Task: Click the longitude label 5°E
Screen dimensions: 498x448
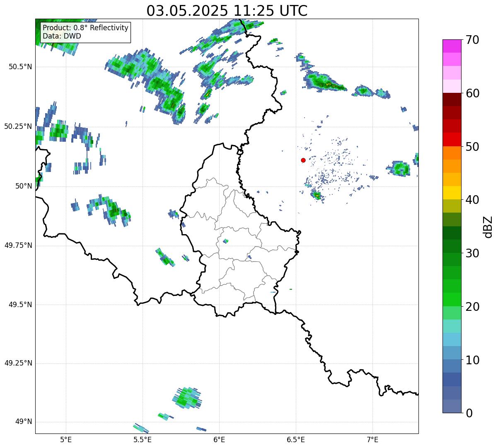Action: (66, 439)
